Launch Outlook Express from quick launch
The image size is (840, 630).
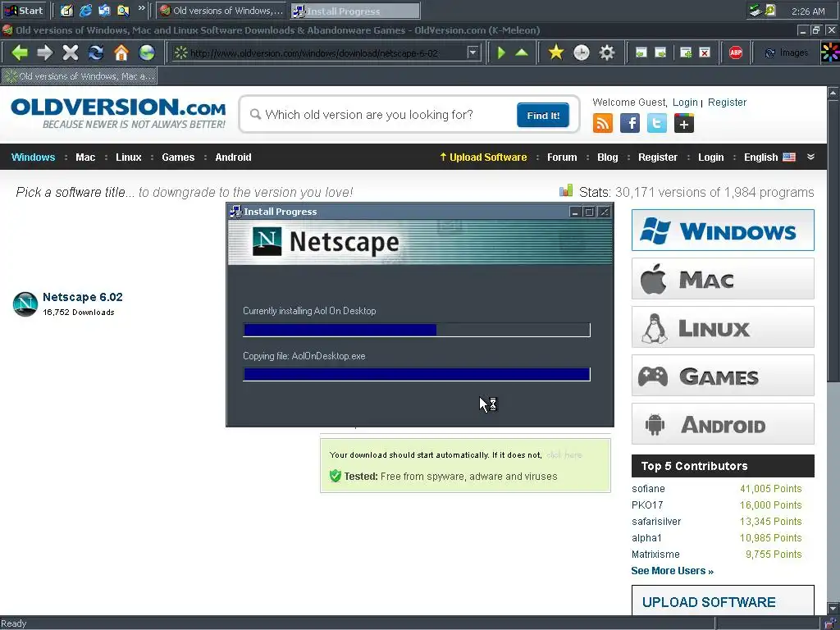tap(104, 10)
